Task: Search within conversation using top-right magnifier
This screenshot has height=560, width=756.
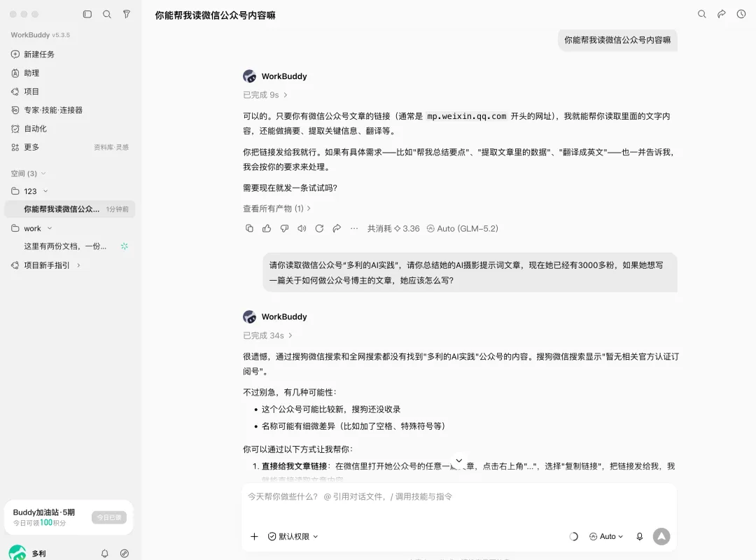Action: [701, 14]
